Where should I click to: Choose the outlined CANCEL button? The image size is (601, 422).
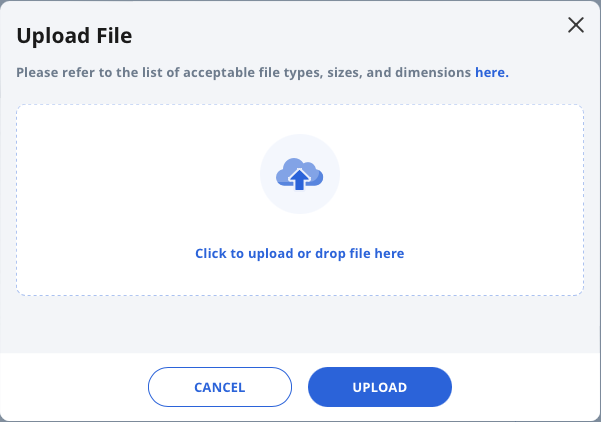tap(220, 387)
